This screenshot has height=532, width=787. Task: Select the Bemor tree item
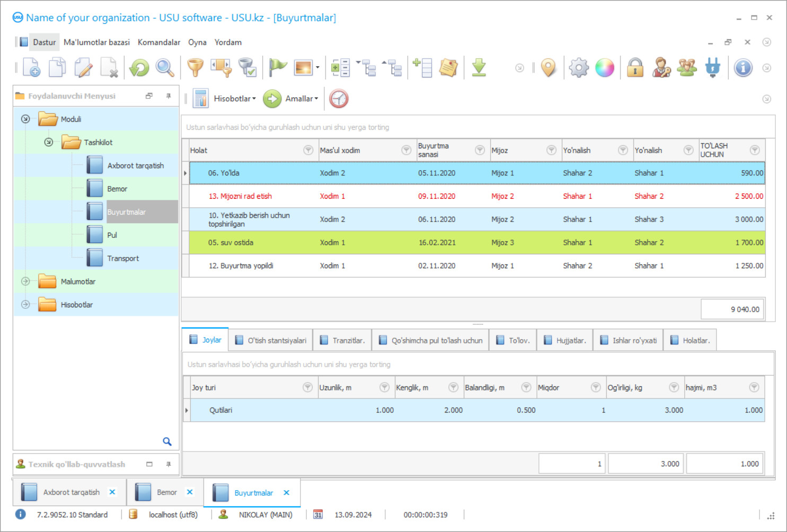pos(117,189)
